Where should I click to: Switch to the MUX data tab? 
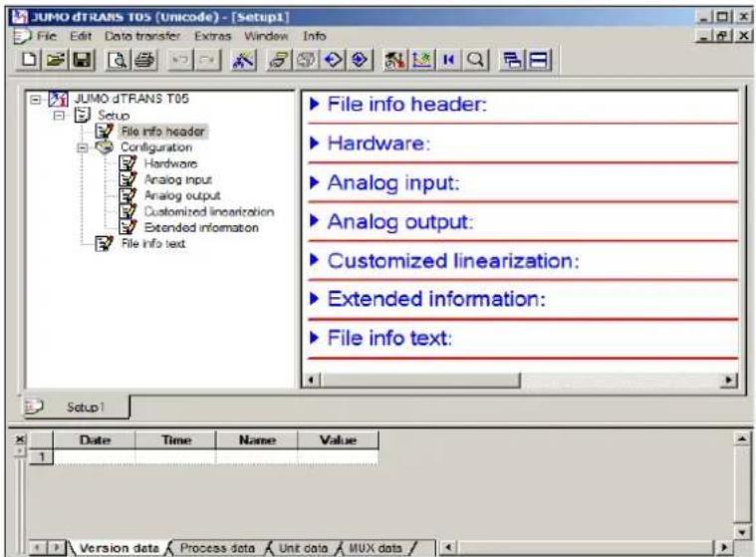(x=376, y=548)
